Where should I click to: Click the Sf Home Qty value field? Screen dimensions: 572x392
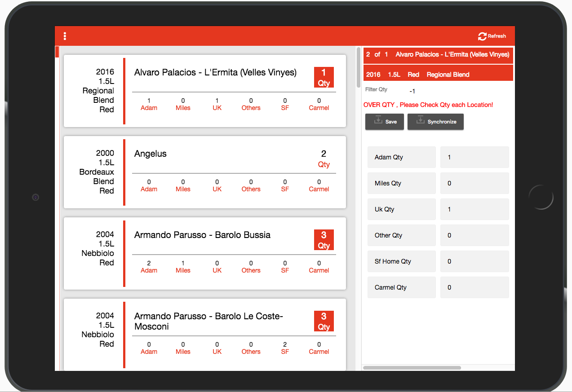pyautogui.click(x=474, y=261)
